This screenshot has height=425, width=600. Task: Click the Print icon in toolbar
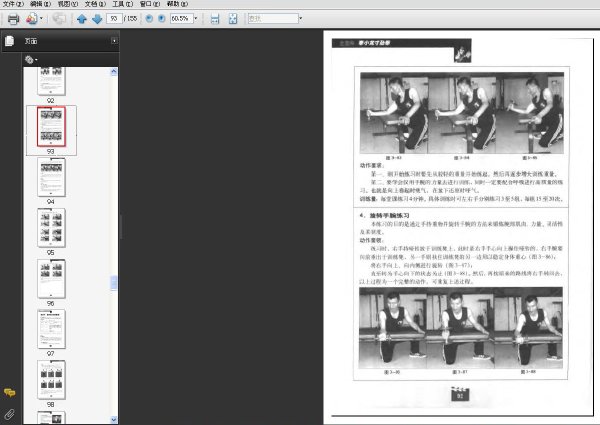tap(13, 19)
